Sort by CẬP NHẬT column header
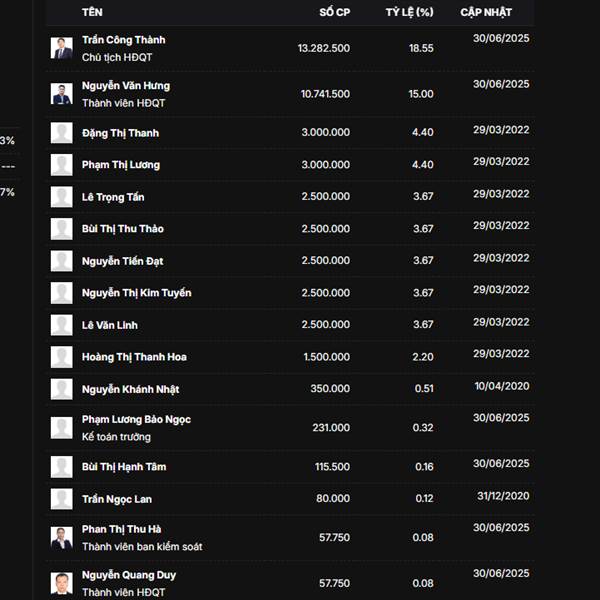The image size is (600, 600). [x=486, y=12]
